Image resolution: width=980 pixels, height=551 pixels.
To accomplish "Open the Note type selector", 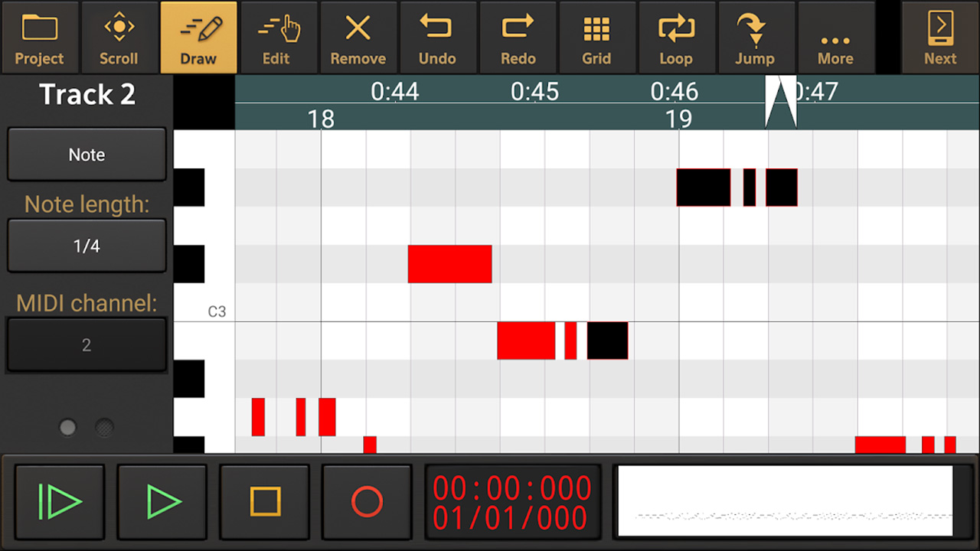I will (x=86, y=154).
